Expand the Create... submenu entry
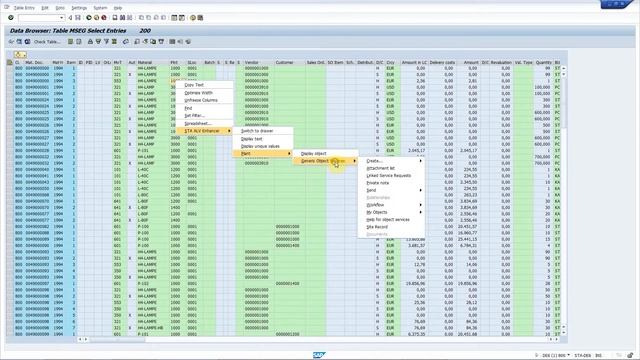The image size is (640, 360). (x=391, y=161)
